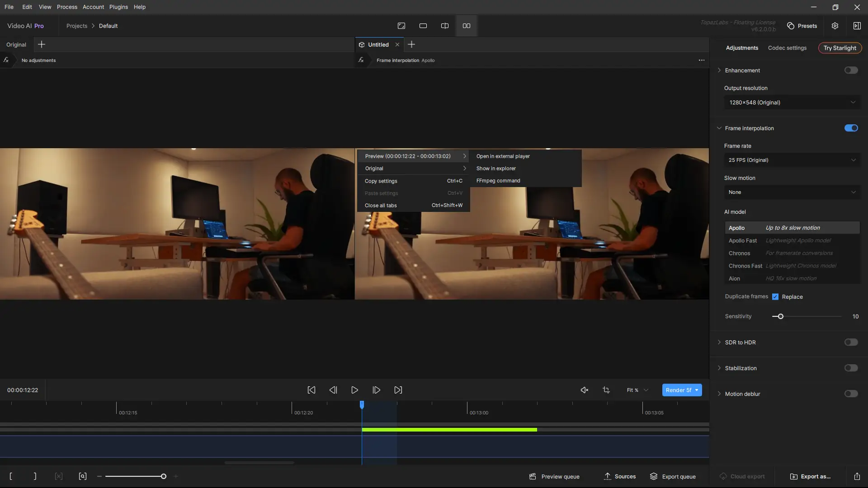Set trim in-point bracket icon
The height and width of the screenshot is (488, 868).
[11, 476]
